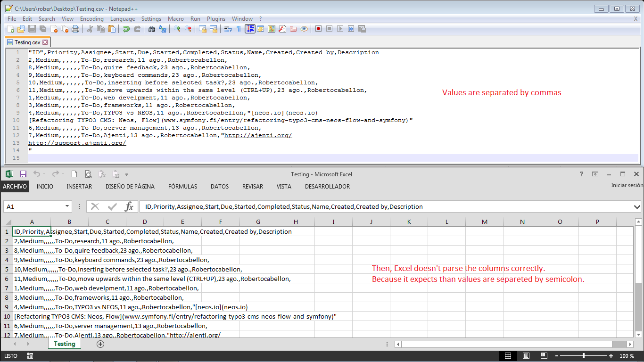Switch to Page Layout view in status bar
This screenshot has height=362, width=644.
[x=526, y=356]
